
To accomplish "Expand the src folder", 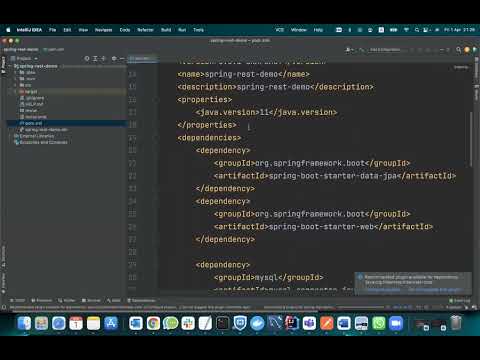I will point(15,85).
